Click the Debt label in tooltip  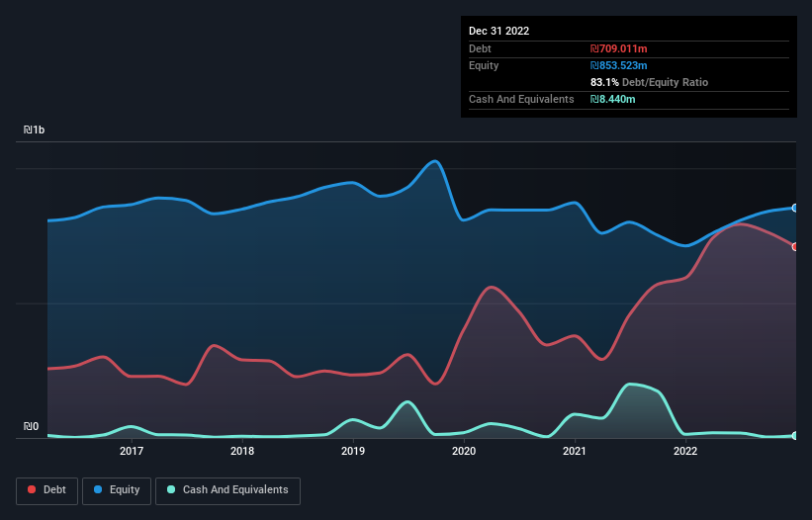[x=480, y=48]
